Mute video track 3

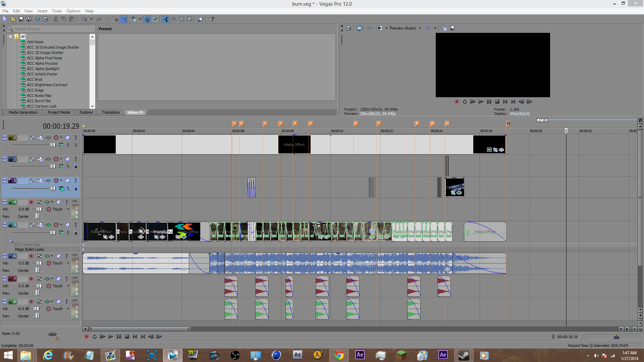pos(67,181)
